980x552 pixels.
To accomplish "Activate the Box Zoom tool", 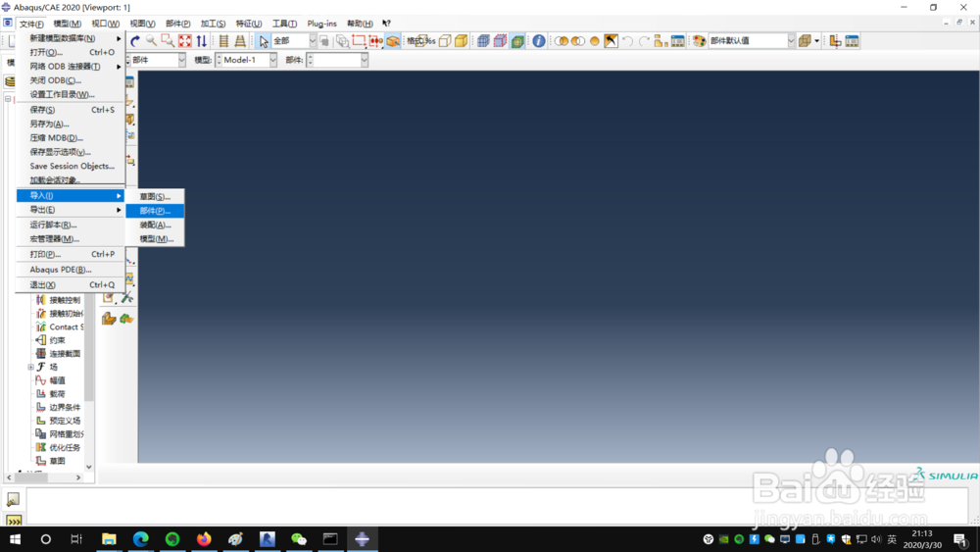I will pos(168,41).
